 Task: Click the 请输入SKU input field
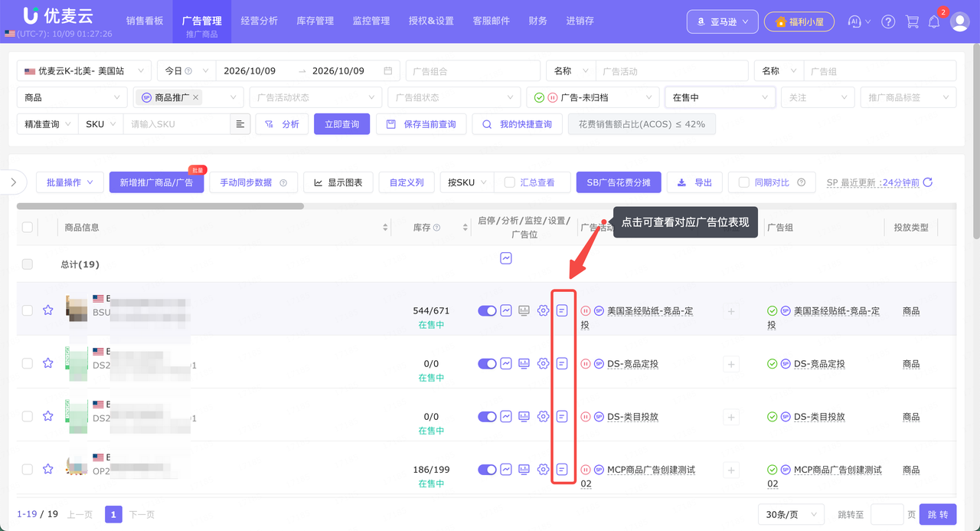pos(177,124)
